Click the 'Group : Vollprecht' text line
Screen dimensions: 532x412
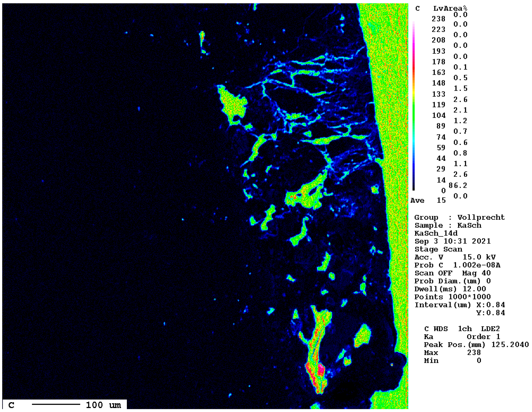(459, 217)
